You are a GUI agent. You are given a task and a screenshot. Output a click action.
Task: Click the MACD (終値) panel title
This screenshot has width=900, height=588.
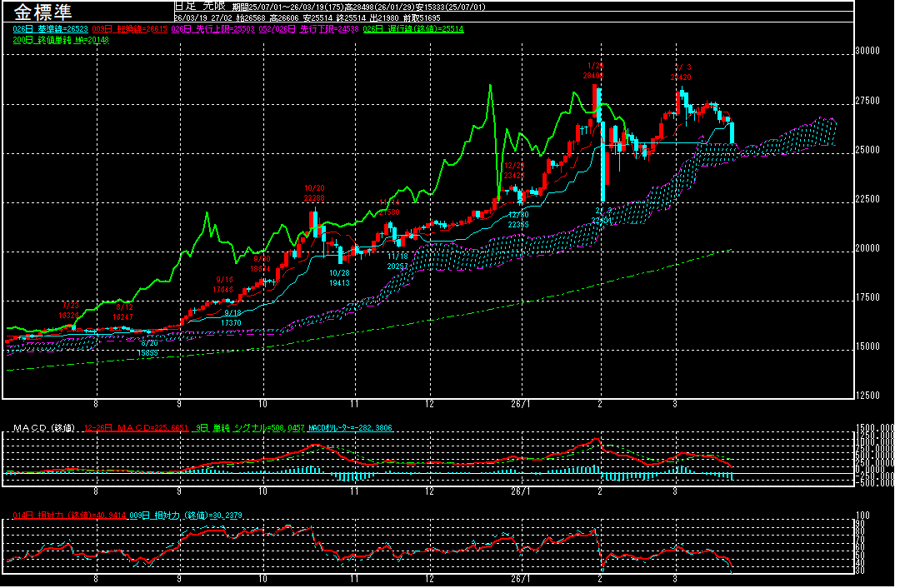point(43,428)
